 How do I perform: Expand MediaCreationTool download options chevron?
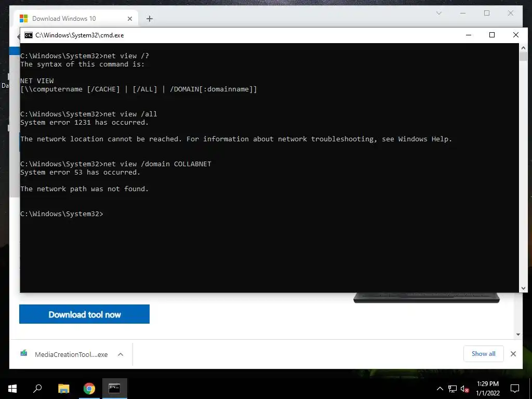click(121, 354)
